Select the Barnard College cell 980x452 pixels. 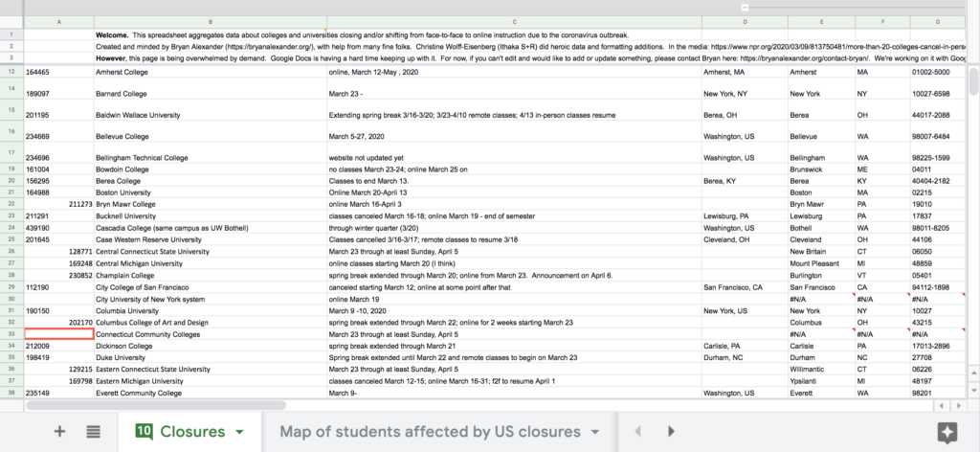click(210, 88)
